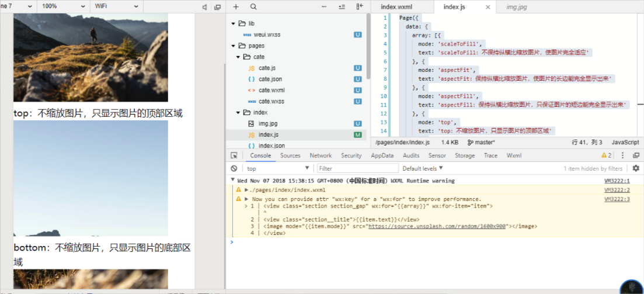Open the WiFi network dropdown
This screenshot has width=644, height=294.
pyautogui.click(x=117, y=6)
